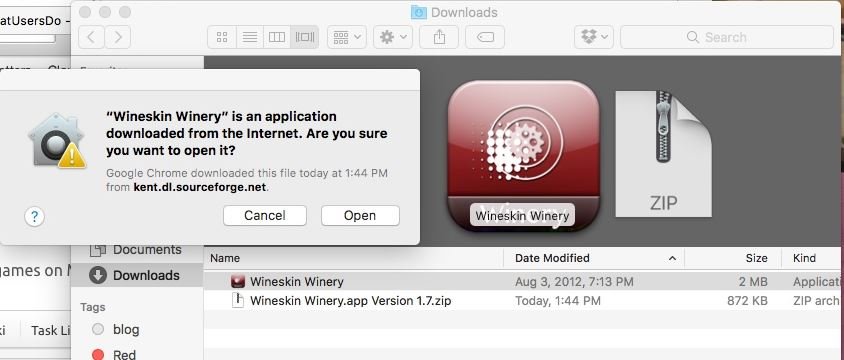Click the Aug 3, 2012 date cell

[x=574, y=282]
